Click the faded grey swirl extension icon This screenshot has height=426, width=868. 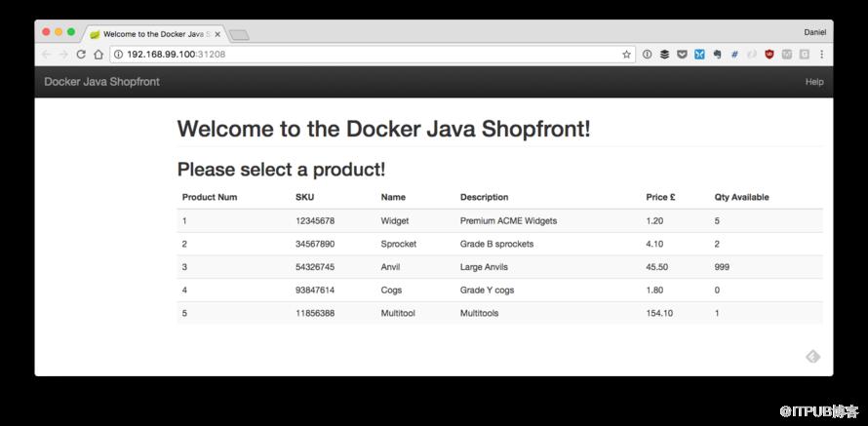pyautogui.click(x=752, y=55)
